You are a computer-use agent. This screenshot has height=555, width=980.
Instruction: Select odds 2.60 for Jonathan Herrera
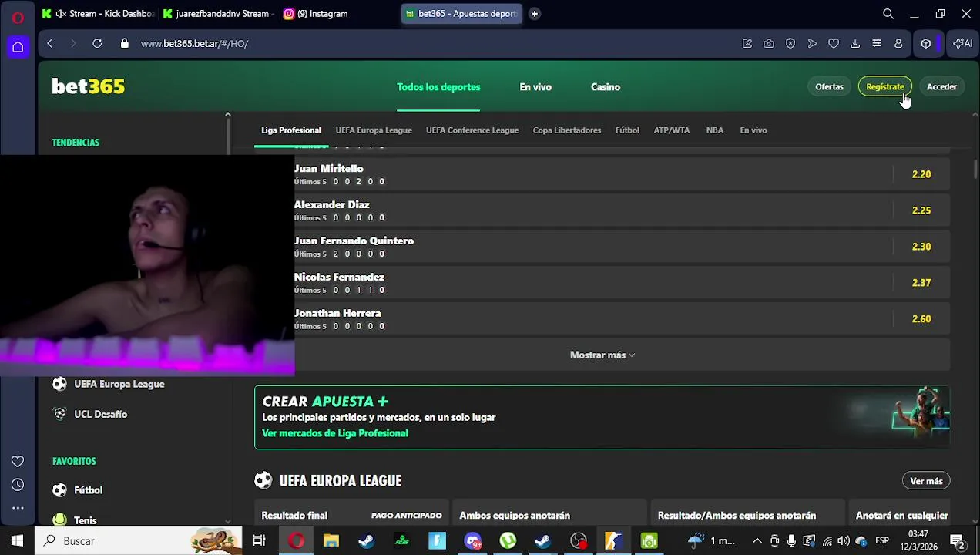pos(921,319)
